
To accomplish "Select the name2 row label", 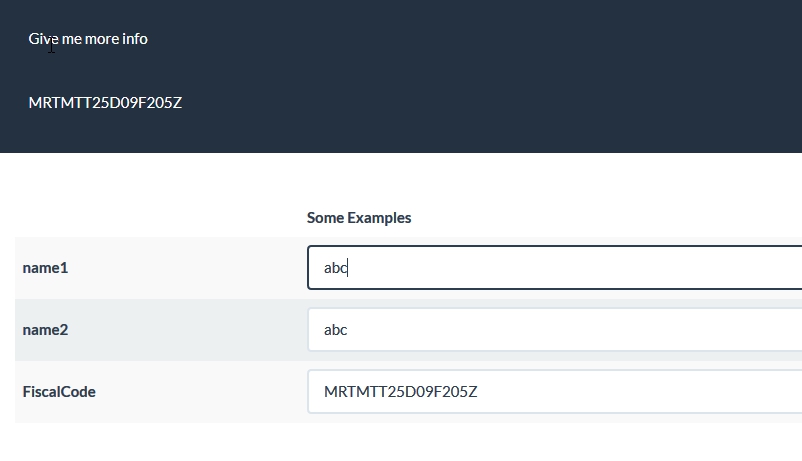I will pos(45,330).
